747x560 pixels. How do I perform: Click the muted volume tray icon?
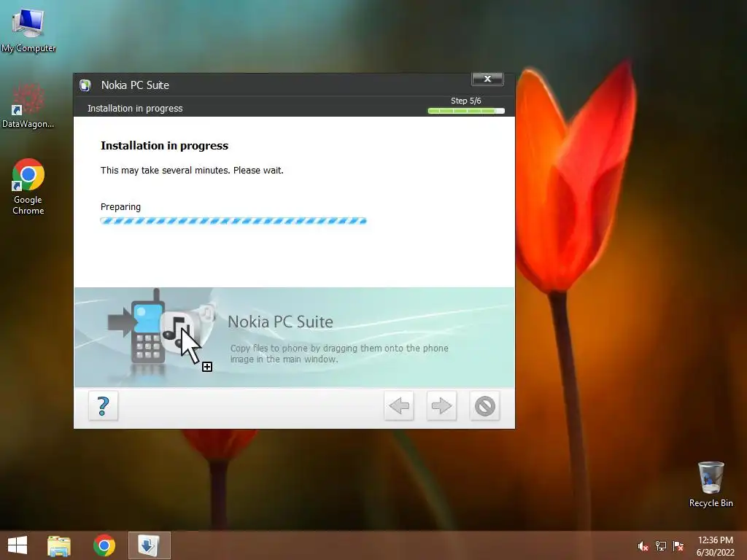(643, 546)
